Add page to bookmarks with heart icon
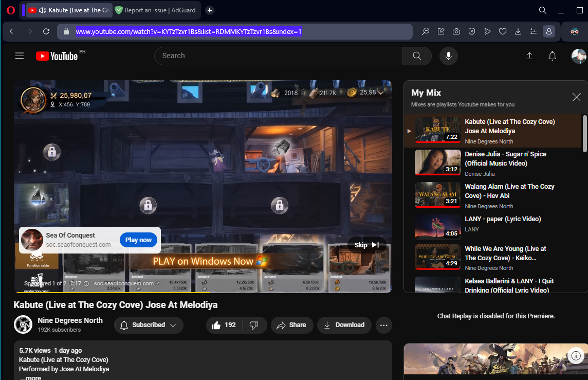The height and width of the screenshot is (380, 588). 503,32
